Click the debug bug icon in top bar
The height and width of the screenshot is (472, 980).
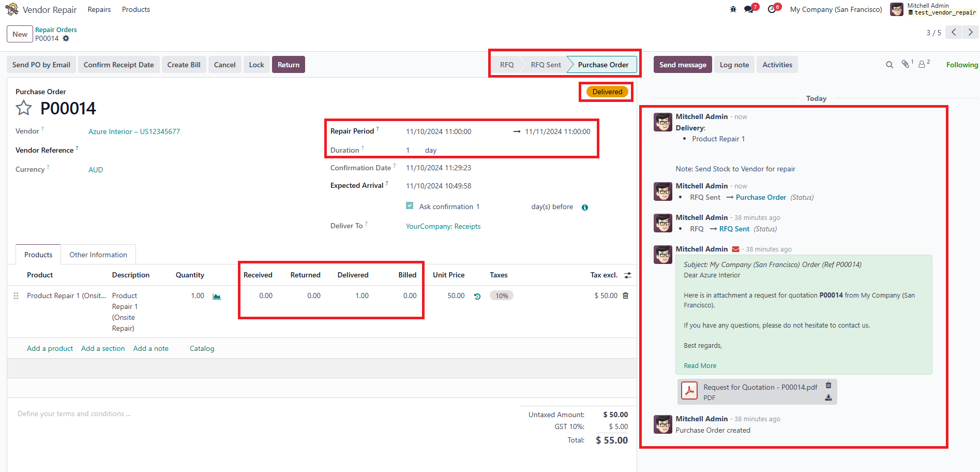733,9
